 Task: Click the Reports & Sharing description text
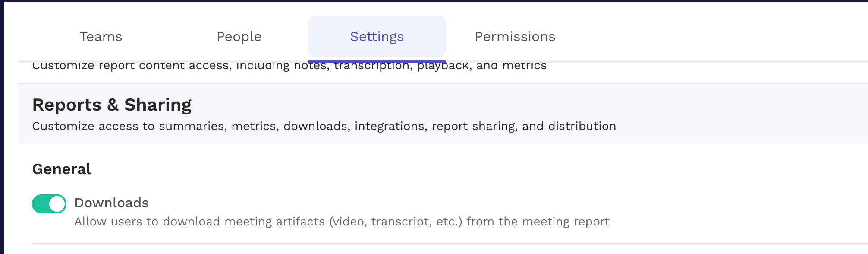click(324, 126)
